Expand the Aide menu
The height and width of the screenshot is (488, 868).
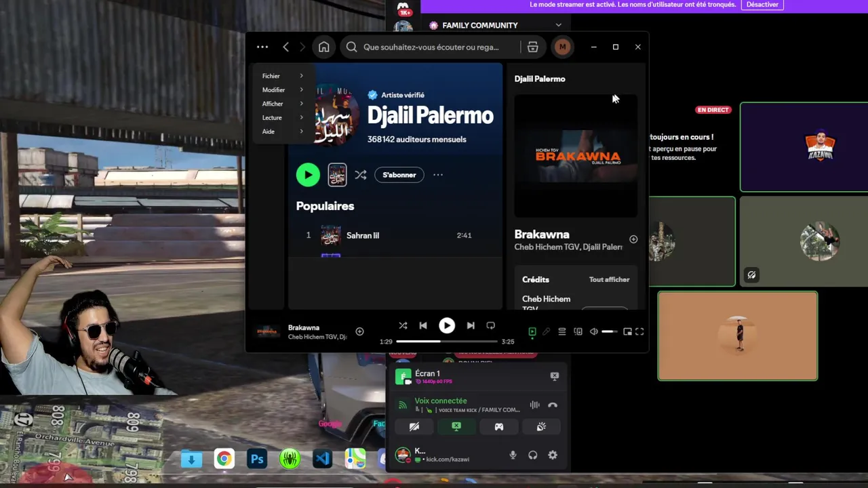[x=282, y=131]
